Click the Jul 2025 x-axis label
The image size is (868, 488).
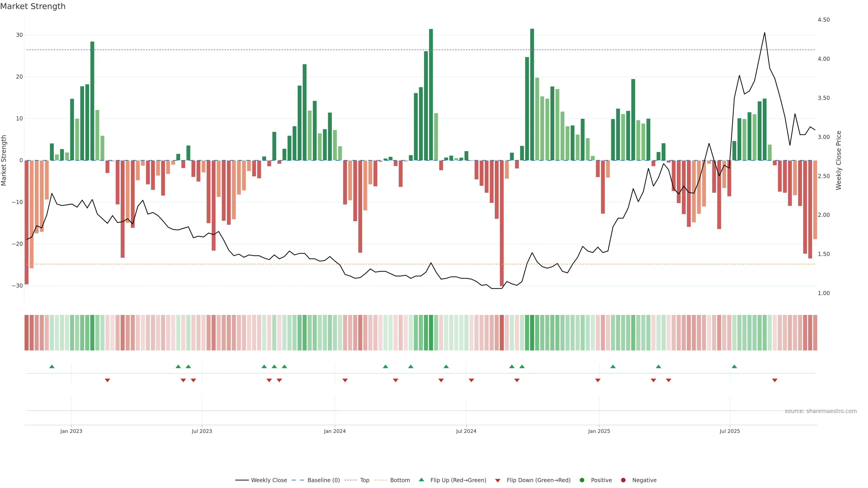[x=729, y=431]
